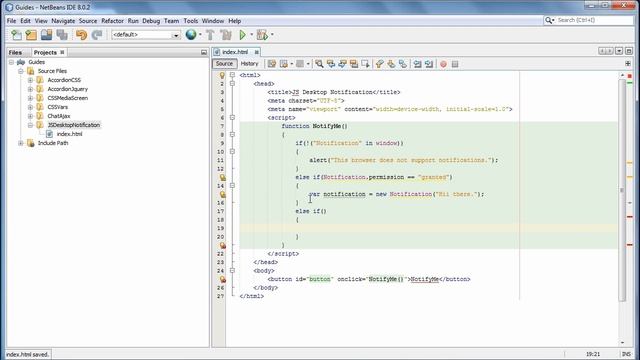
Task: Open the Run Project dropdown arrow
Action: coord(251,35)
